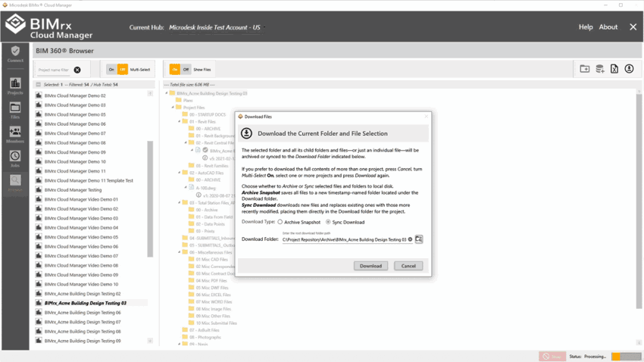Screen dimensions: 644x362
Task: Collapse the A-100.dwg file versions
Action: 186,187
